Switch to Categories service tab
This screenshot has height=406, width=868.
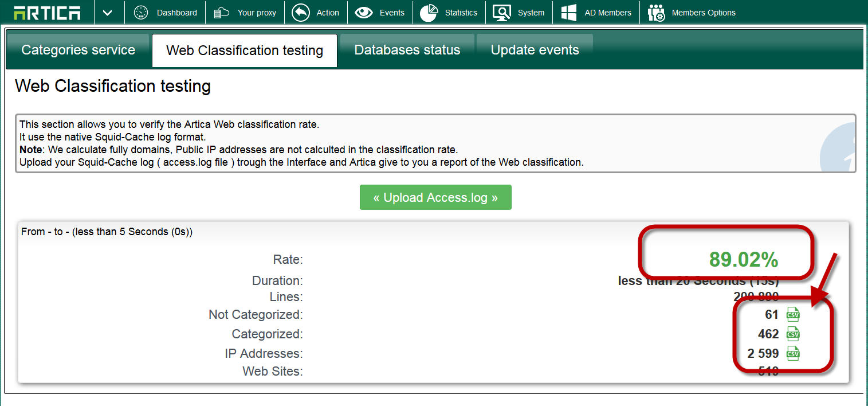[78, 50]
